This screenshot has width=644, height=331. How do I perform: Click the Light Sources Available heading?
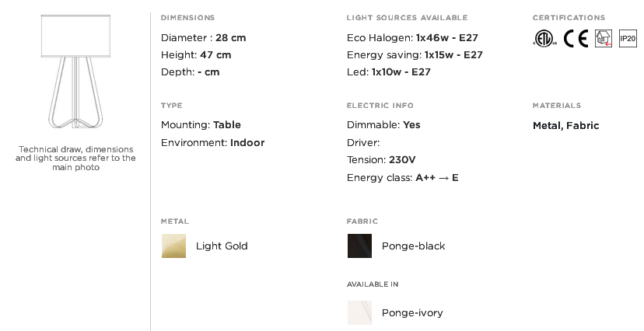click(407, 18)
